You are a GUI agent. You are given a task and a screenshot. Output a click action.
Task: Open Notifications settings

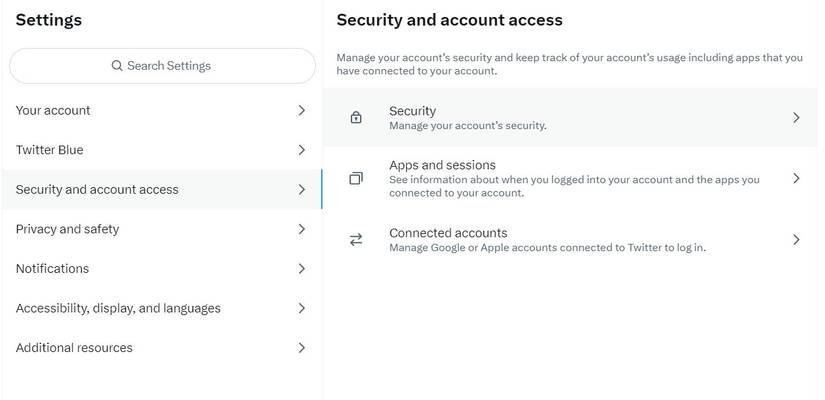(x=162, y=268)
